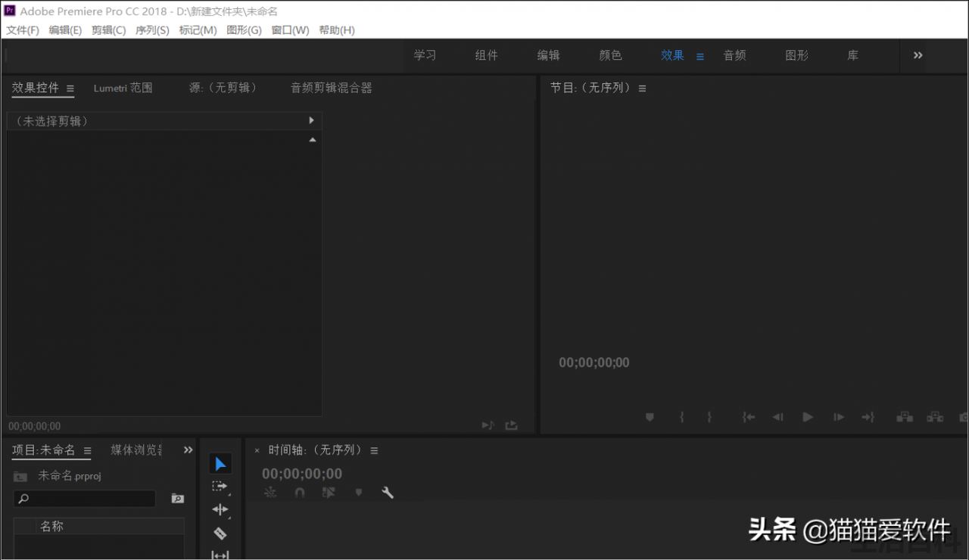Select the Track Select Forward tool
Screen dimensions: 969x560
(220, 487)
